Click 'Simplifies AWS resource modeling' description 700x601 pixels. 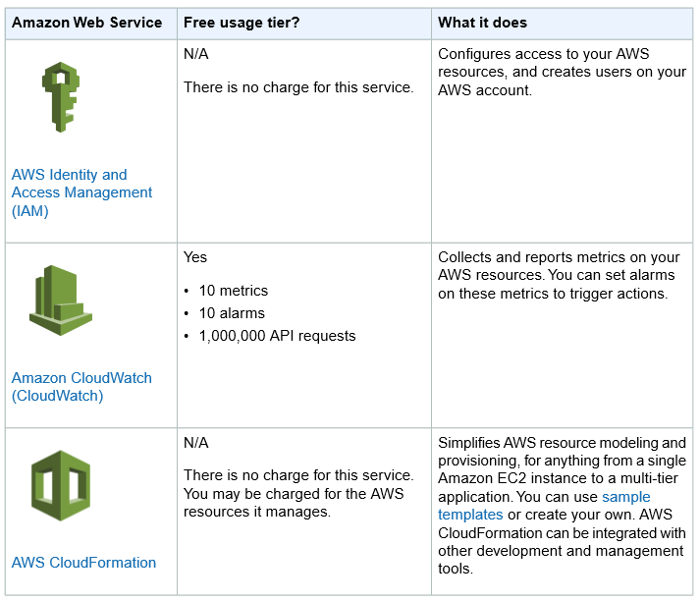tap(562, 506)
